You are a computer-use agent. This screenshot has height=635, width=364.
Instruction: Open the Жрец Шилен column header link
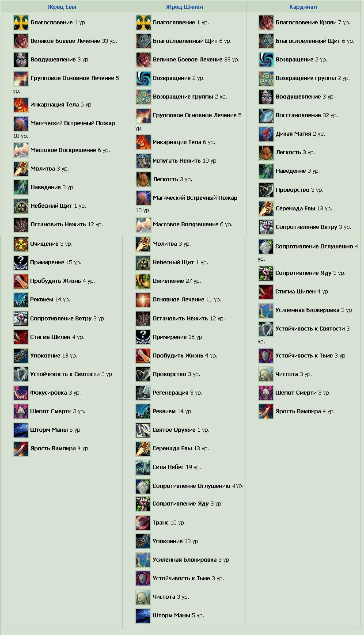tap(185, 7)
